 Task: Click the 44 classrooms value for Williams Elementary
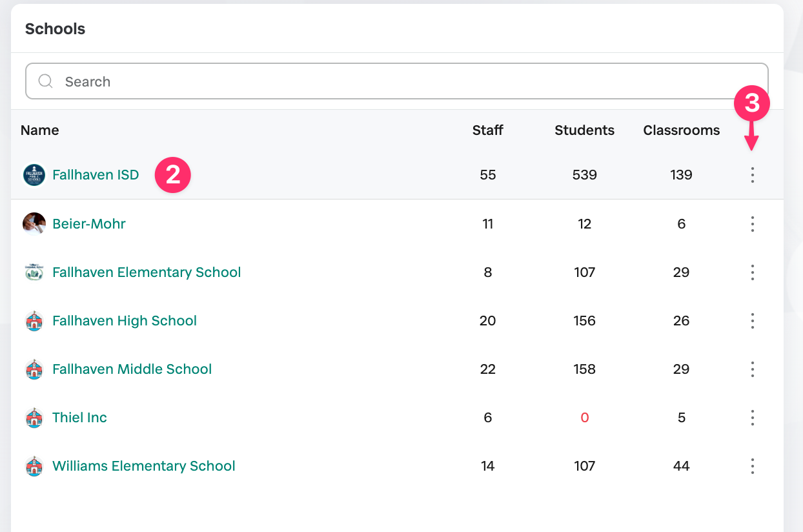(x=682, y=466)
